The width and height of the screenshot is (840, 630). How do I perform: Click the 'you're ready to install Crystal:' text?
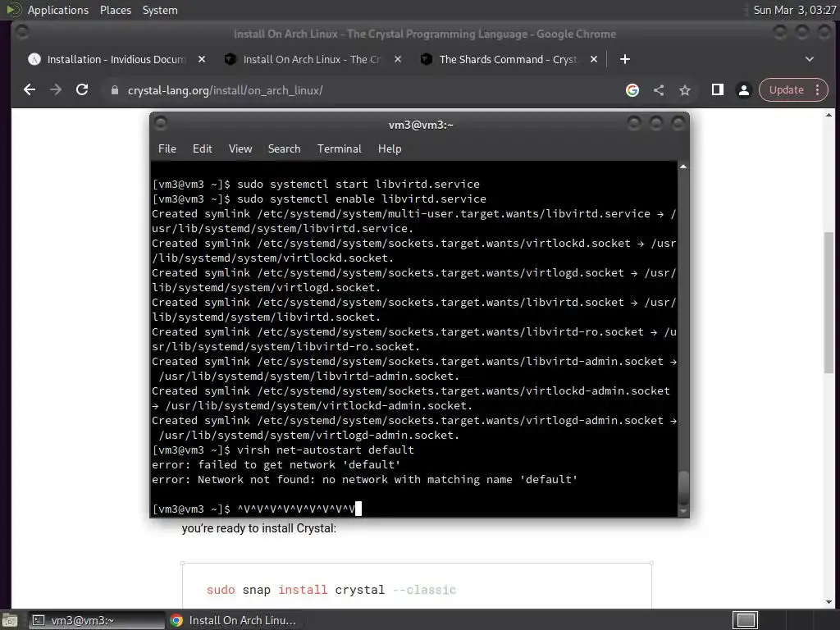click(x=258, y=528)
